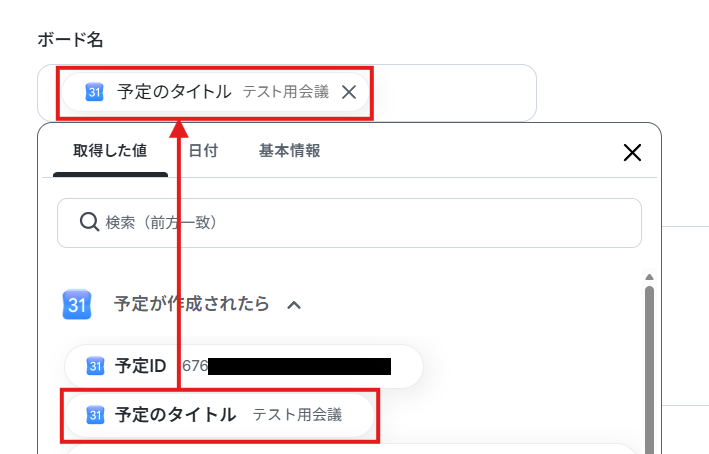Collapse the 予定が作成されたら header
Viewport: 709px width, 454px height.
192,304
